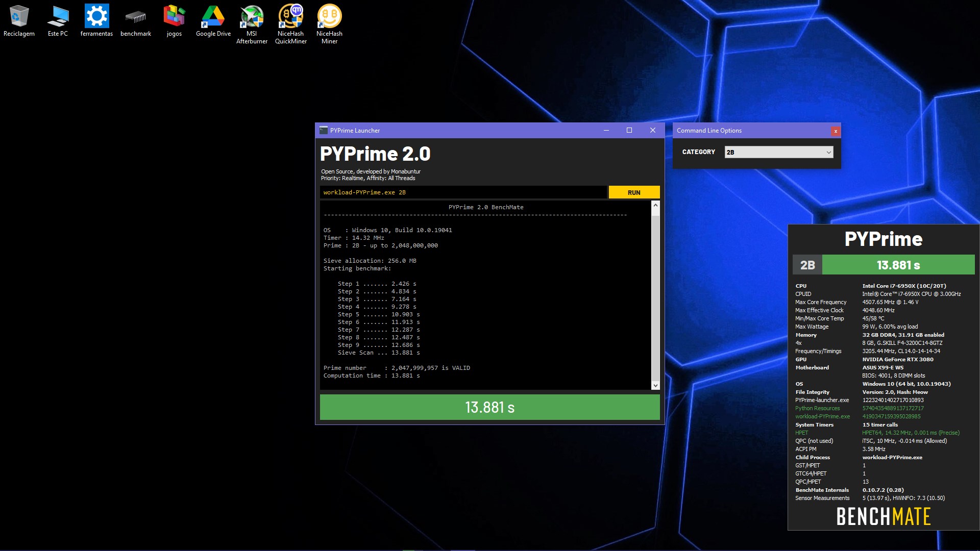The image size is (980, 551).
Task: Click the BENCHMATE logo at panel bottom
Action: pyautogui.click(x=884, y=516)
